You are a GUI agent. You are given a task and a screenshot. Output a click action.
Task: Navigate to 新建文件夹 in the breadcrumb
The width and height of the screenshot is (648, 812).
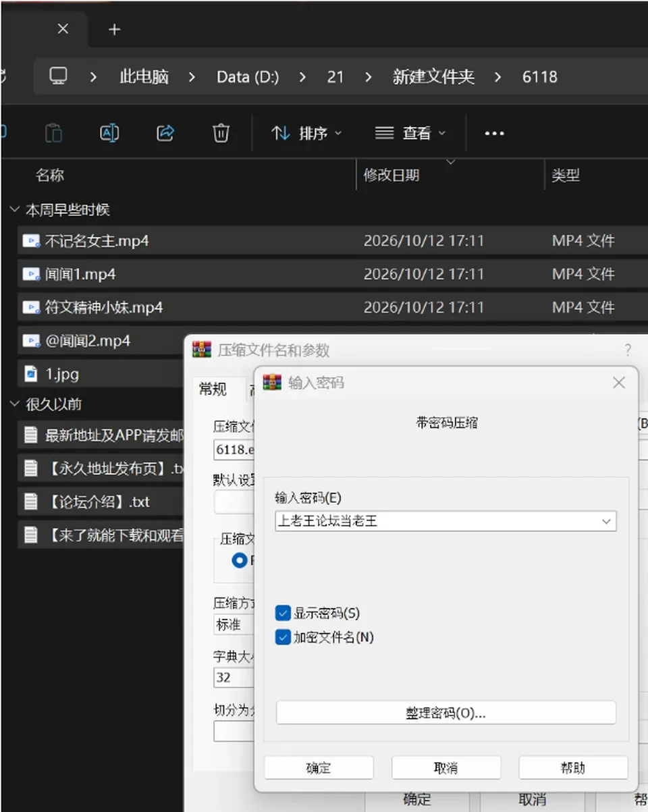(x=433, y=77)
